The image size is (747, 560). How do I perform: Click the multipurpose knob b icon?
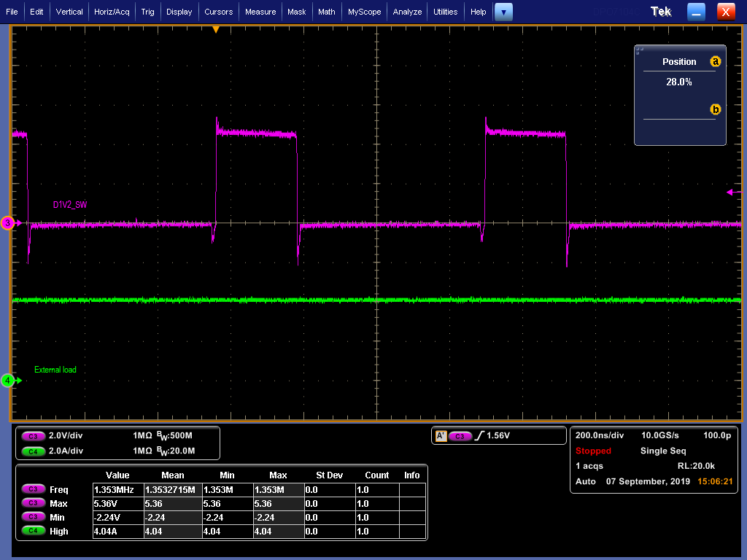tap(716, 109)
